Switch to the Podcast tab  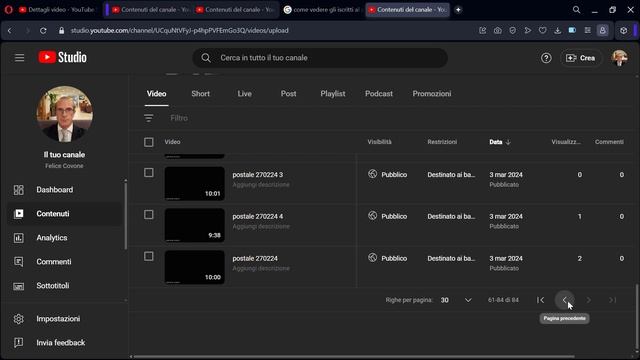click(x=379, y=94)
